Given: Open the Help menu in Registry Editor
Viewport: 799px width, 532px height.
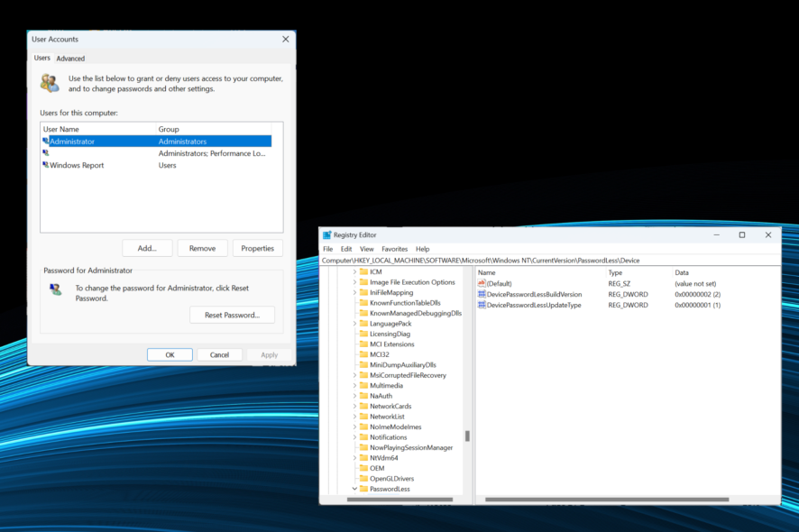Looking at the screenshot, I should click(x=422, y=249).
